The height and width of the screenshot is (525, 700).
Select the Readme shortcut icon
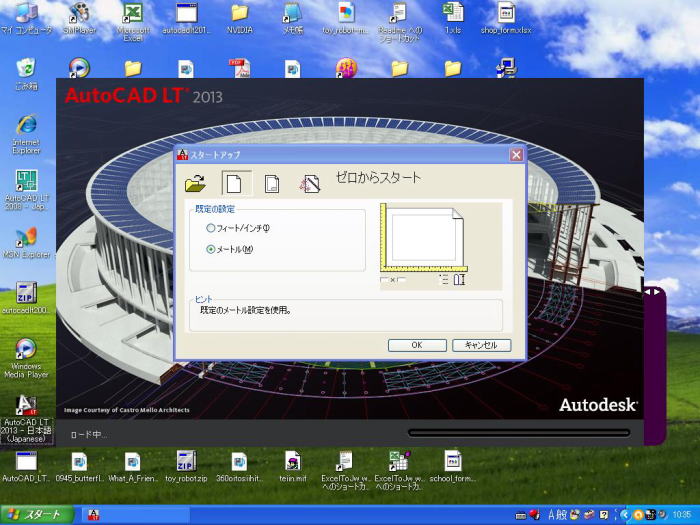pyautogui.click(x=400, y=22)
